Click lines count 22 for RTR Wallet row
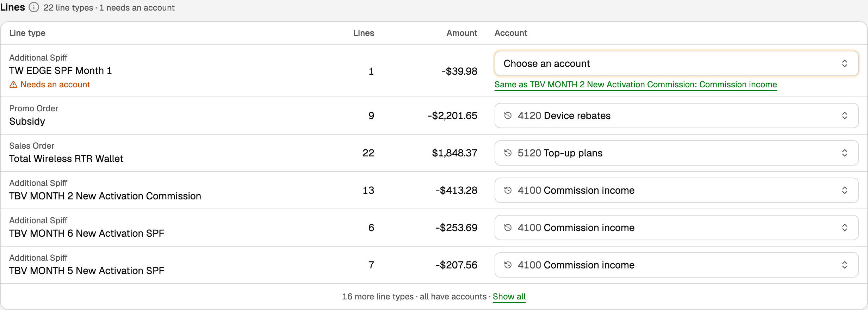Image resolution: width=868 pixels, height=310 pixels. 368,153
